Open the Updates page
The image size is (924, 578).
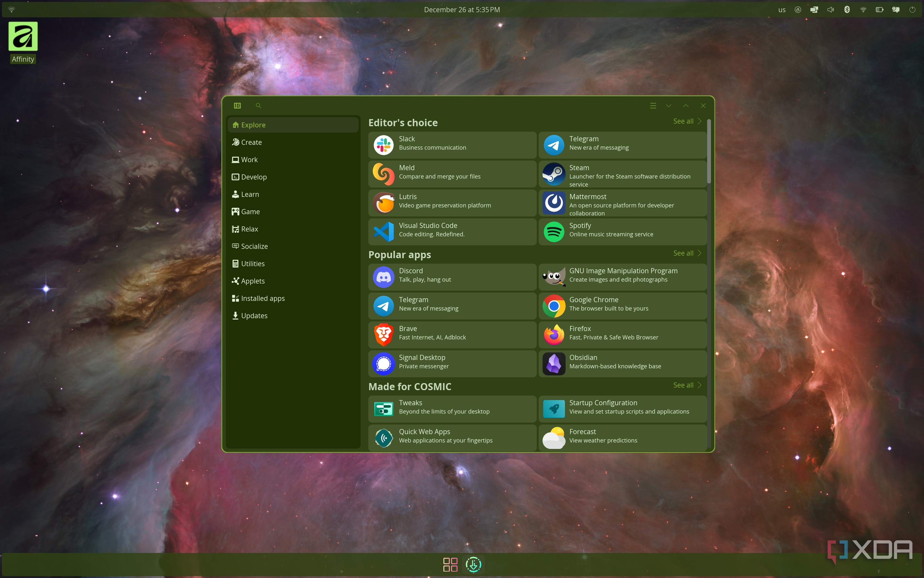tap(293, 316)
